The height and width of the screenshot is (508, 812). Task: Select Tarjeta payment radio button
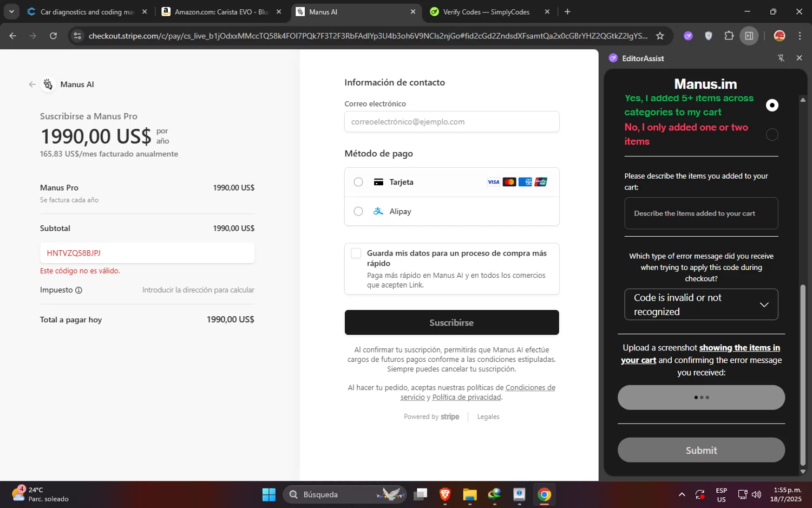tap(358, 182)
